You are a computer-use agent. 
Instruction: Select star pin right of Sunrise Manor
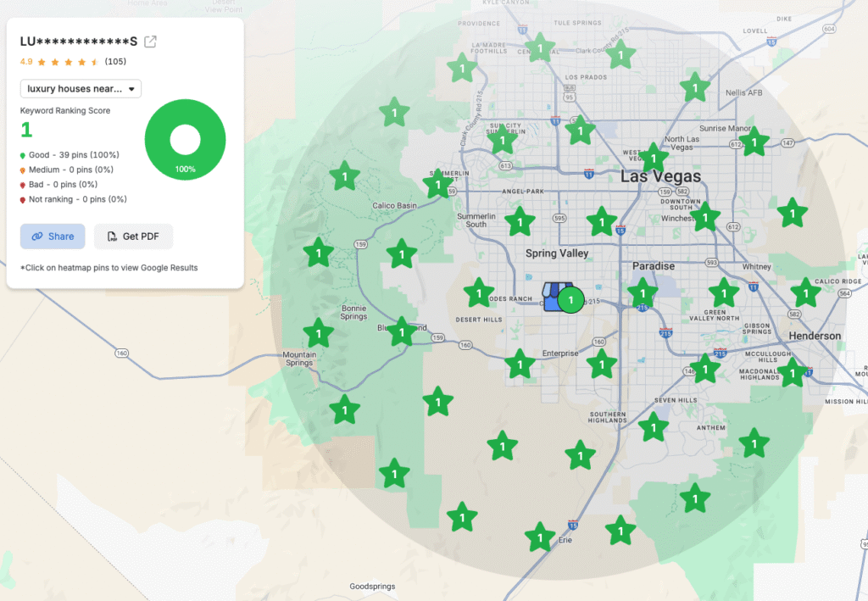coord(754,142)
